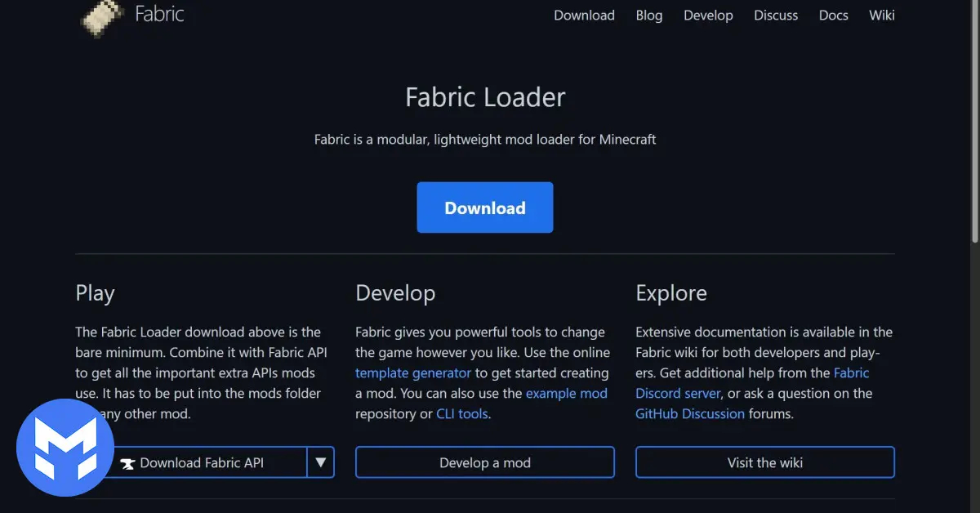Image resolution: width=980 pixels, height=513 pixels.
Task: Open the Develop navigation link
Action: [708, 16]
